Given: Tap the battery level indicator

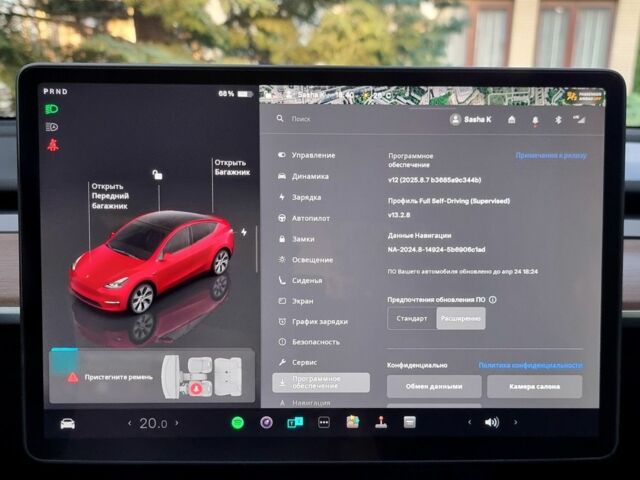Looking at the screenshot, I should coord(236,94).
